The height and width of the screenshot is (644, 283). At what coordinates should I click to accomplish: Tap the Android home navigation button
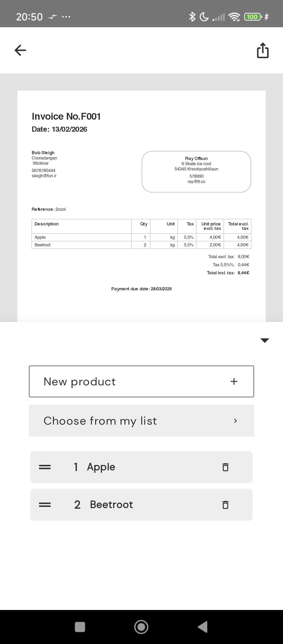(141, 627)
